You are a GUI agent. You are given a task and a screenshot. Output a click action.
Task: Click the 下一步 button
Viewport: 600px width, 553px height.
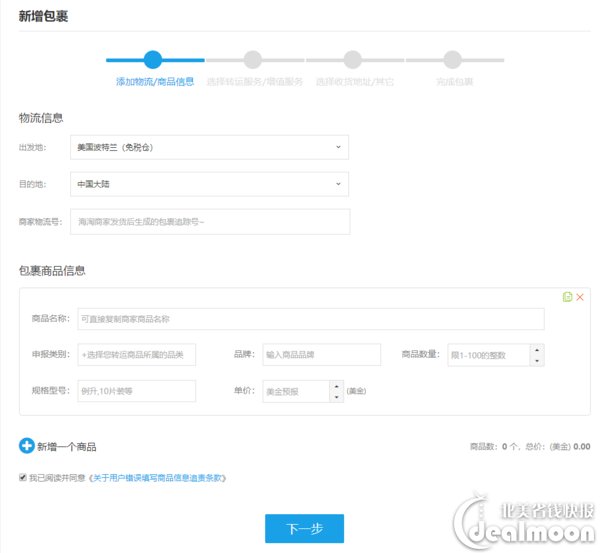304,529
